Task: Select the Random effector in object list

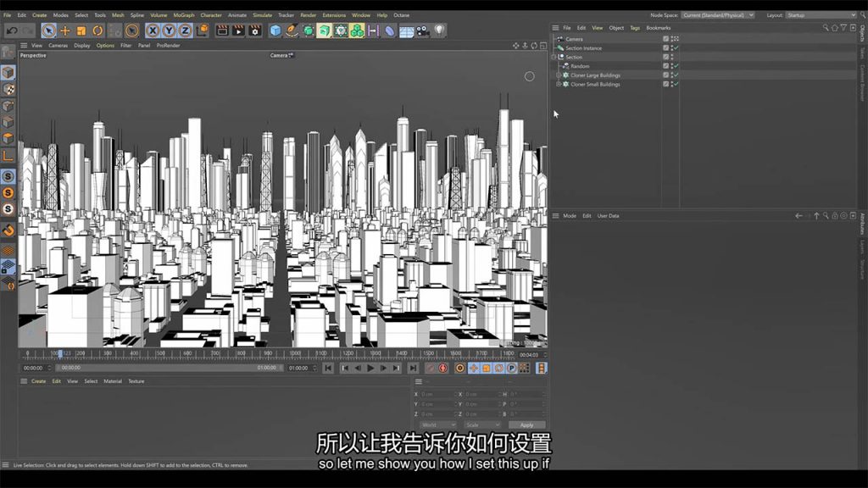Action: (580, 66)
